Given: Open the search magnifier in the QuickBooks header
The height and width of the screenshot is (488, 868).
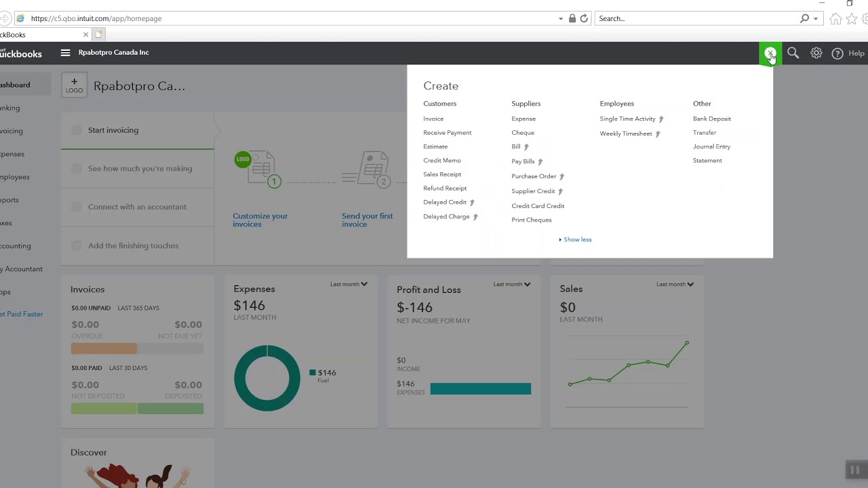Looking at the screenshot, I should (x=793, y=53).
